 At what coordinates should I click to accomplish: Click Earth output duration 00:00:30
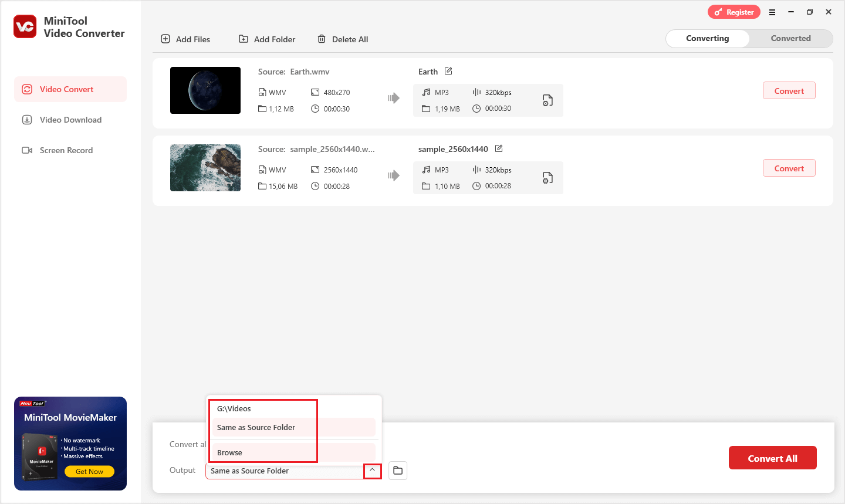[498, 109]
